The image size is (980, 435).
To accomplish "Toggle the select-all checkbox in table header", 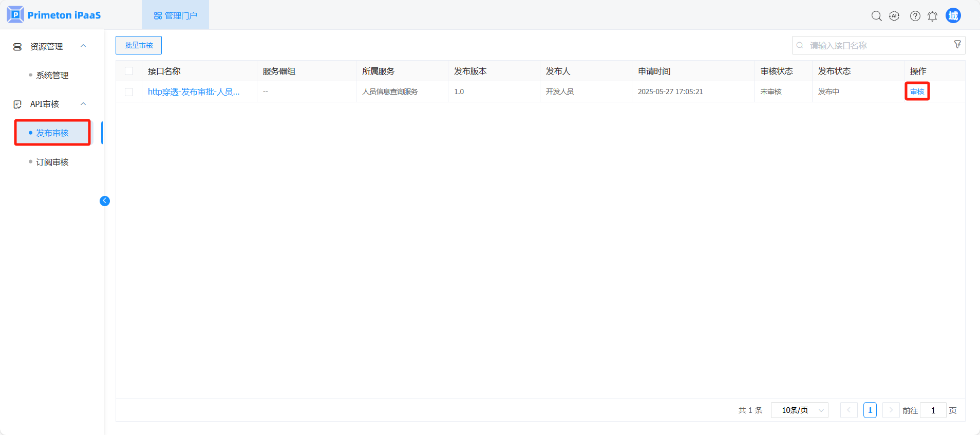I will [129, 71].
